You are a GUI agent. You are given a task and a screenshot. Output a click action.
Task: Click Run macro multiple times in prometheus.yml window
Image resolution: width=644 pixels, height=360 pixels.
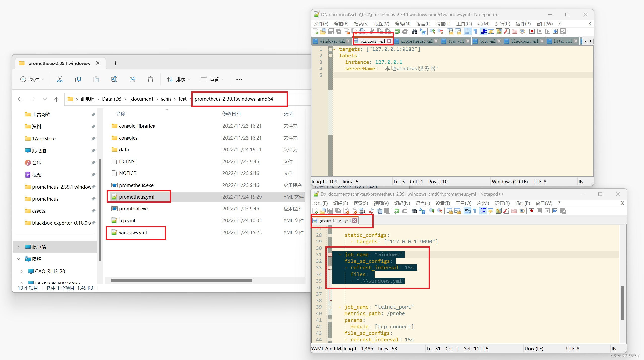tap(555, 211)
